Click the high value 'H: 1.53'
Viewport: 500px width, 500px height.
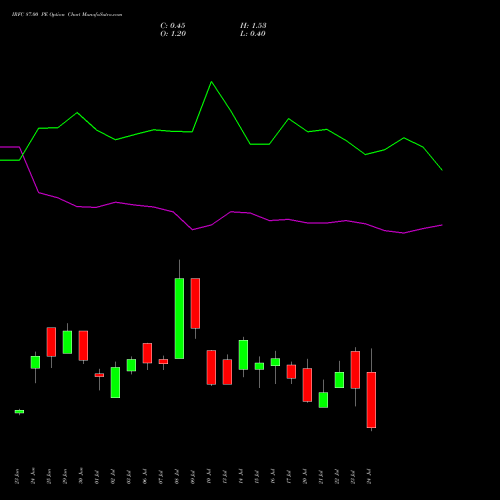[253, 26]
